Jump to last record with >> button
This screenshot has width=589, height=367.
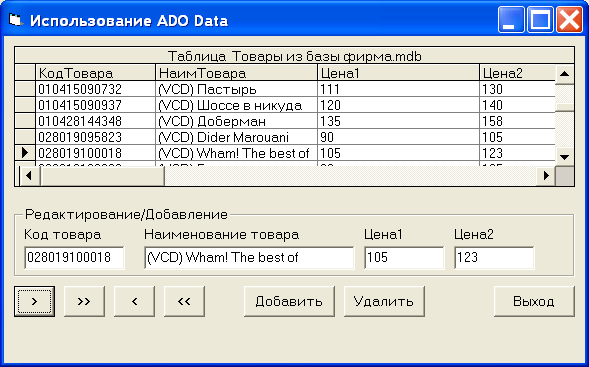84,301
